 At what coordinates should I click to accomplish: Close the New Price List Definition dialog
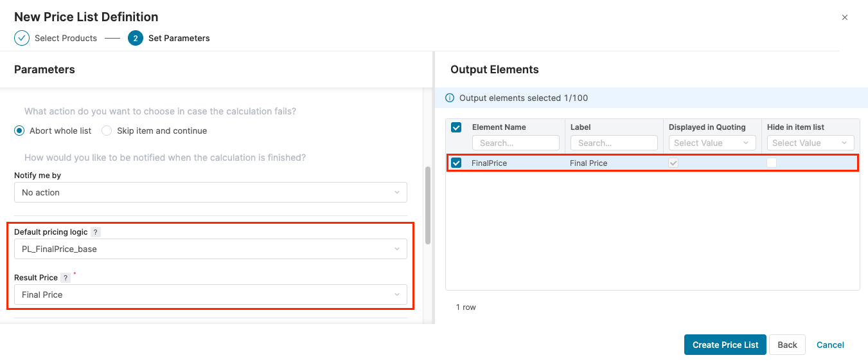pos(845,17)
